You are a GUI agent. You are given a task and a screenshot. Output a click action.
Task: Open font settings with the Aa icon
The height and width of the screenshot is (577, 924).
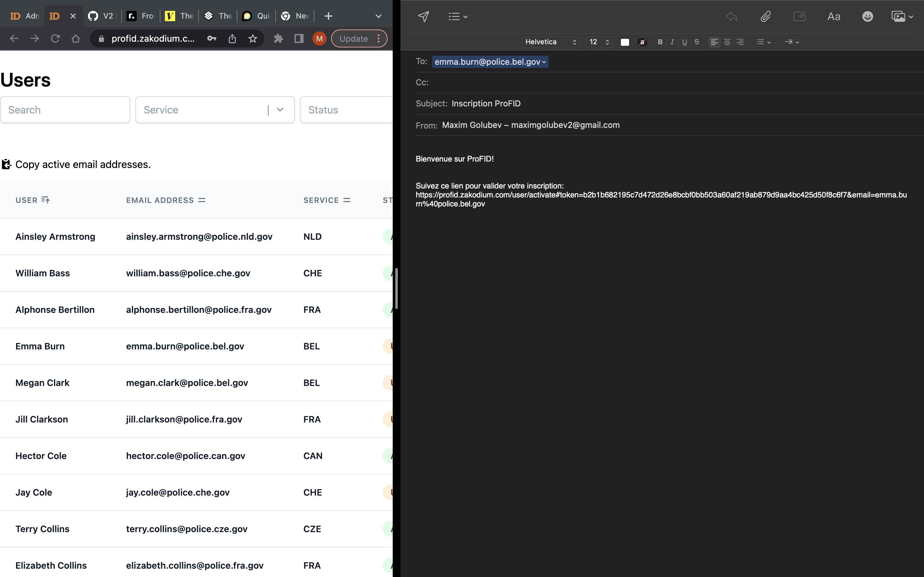point(834,16)
